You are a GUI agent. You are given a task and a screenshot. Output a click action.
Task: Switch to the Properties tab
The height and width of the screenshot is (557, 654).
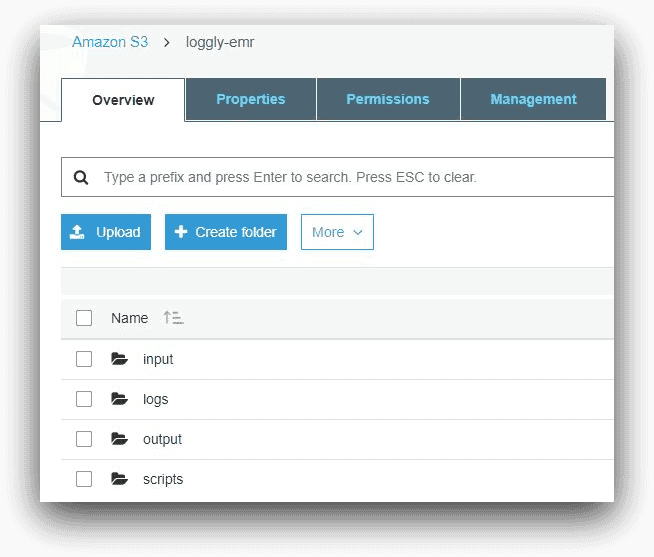point(250,99)
